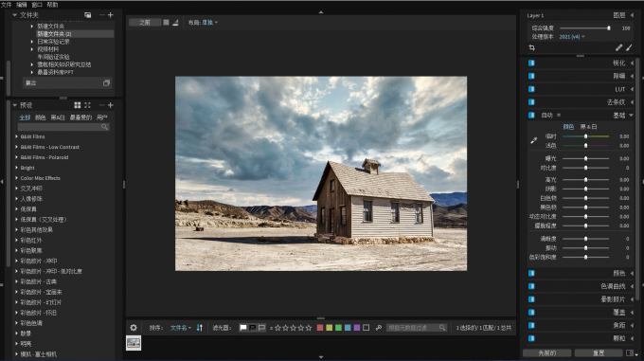Image resolution: width=644 pixels, height=361 pixels.
Task: Reverse the sort direction arrows
Action: [x=200, y=328]
